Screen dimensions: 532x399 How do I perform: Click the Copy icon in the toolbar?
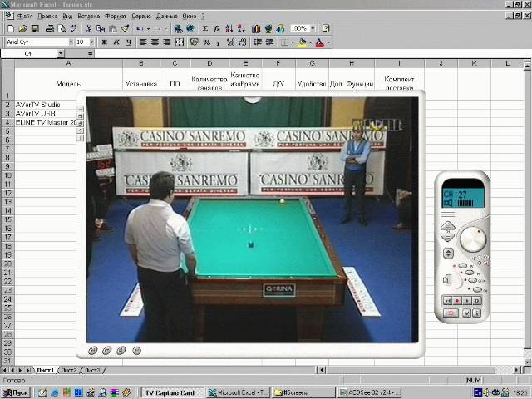click(x=101, y=29)
